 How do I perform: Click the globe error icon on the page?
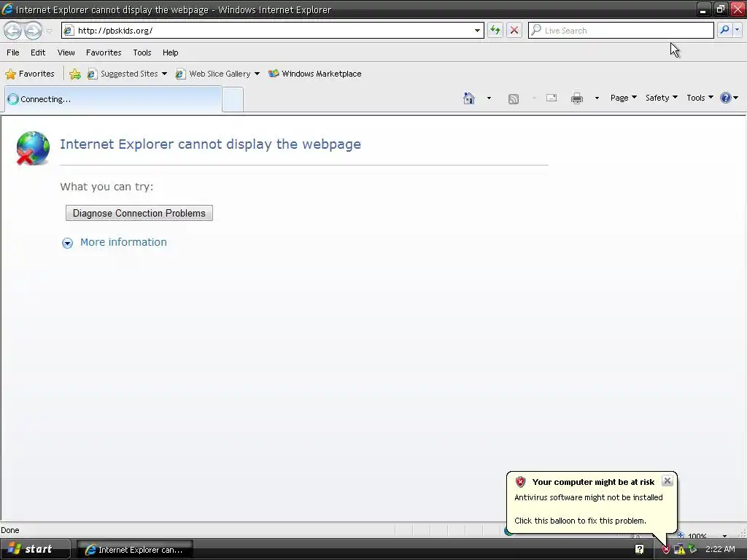pos(32,148)
